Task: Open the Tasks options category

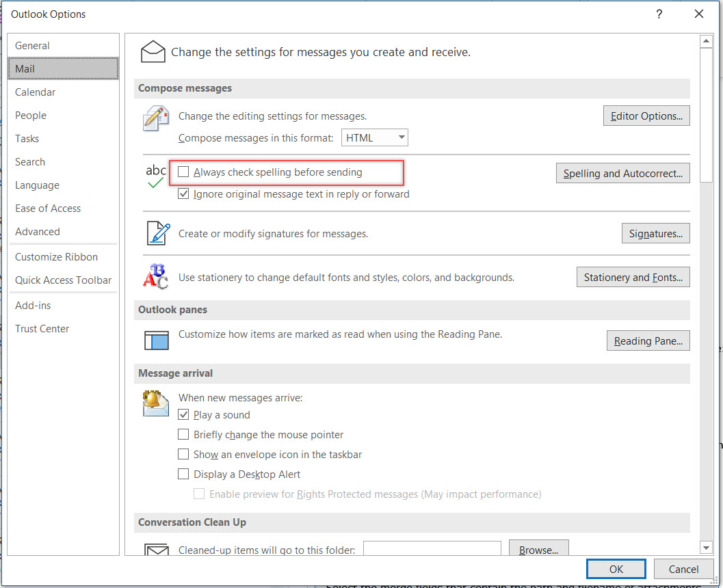Action: (x=63, y=139)
